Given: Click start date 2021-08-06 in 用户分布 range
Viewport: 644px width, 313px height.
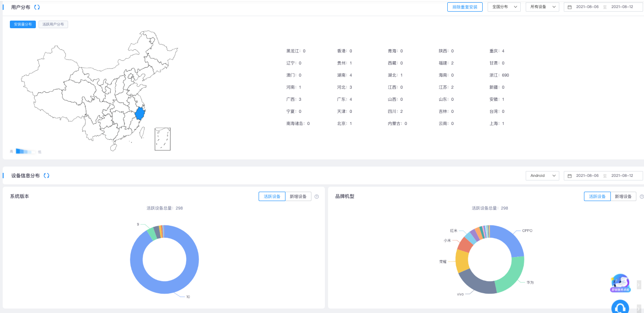Looking at the screenshot, I should coord(587,7).
